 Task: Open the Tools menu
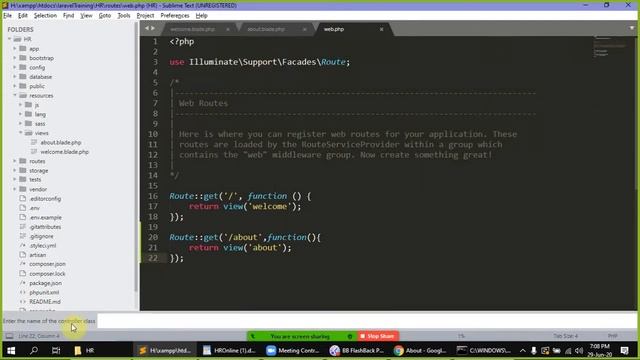tap(124, 16)
